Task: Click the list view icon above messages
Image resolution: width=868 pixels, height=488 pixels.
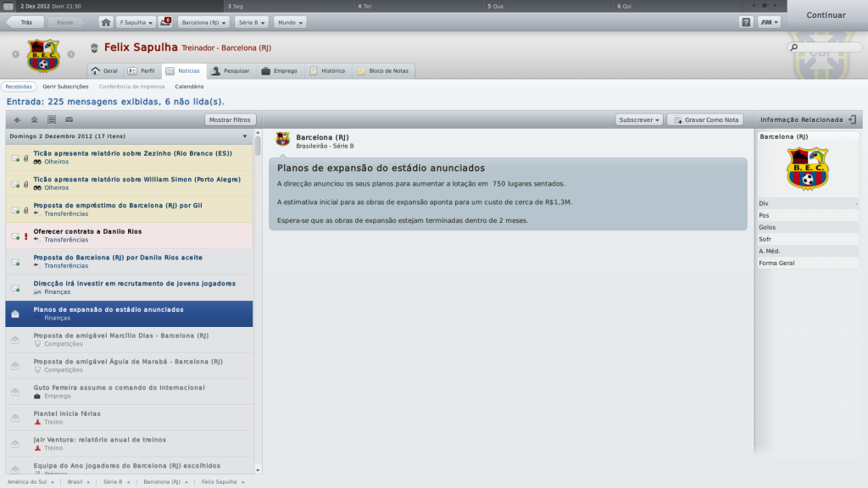Action: click(52, 119)
